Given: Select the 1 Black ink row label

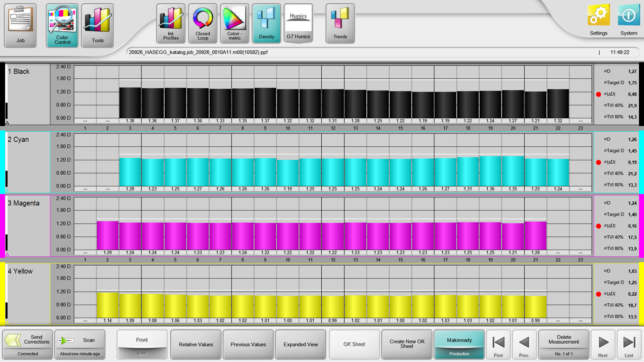Looking at the screenshot, I should pyautogui.click(x=19, y=71).
